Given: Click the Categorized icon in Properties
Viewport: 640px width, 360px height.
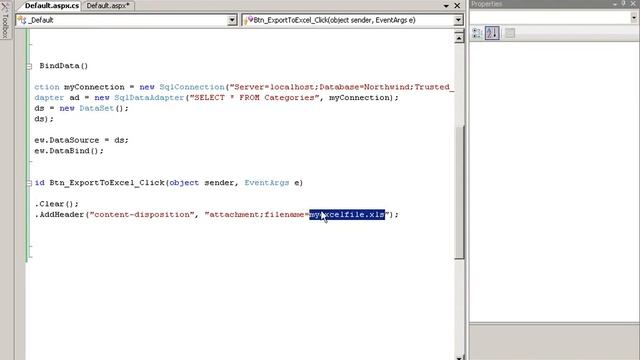Looking at the screenshot, I should (477, 33).
